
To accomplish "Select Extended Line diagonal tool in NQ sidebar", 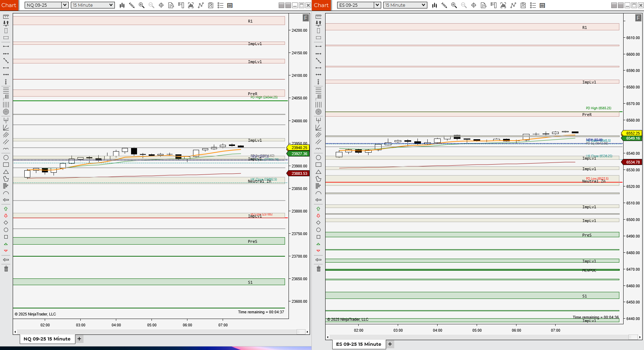I will click(6, 61).
